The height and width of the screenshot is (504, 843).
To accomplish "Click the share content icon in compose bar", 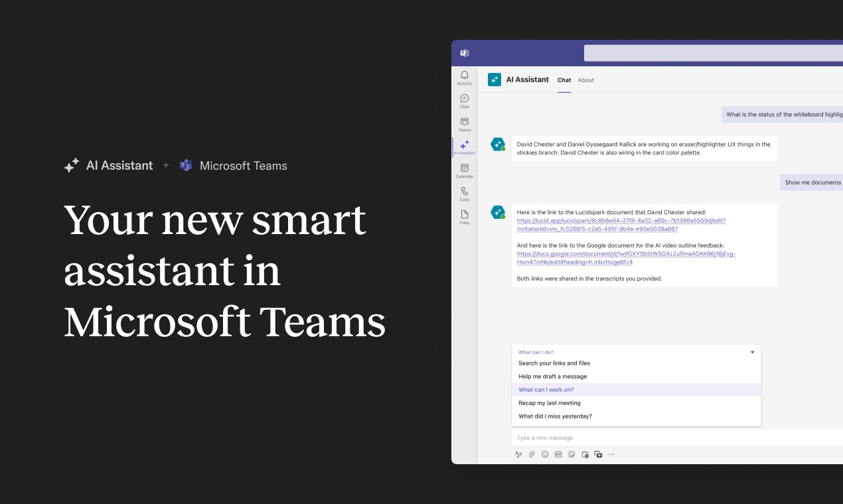I will 598,454.
